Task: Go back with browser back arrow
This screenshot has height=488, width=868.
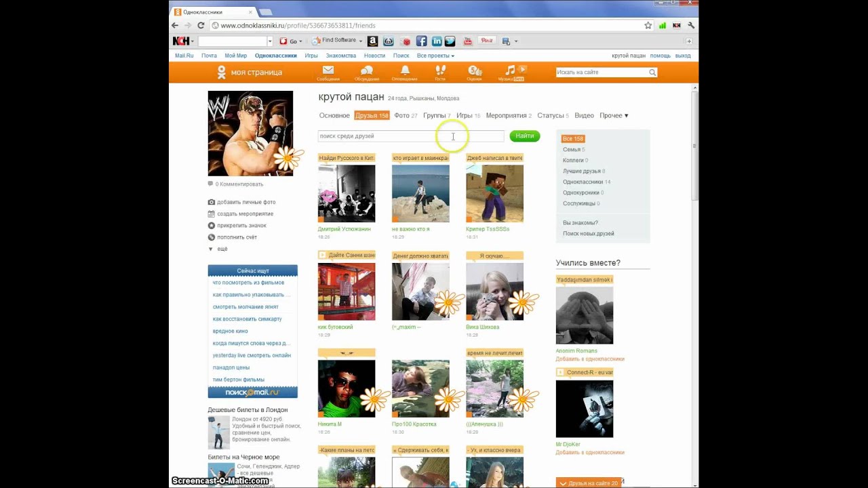Action: click(x=176, y=25)
